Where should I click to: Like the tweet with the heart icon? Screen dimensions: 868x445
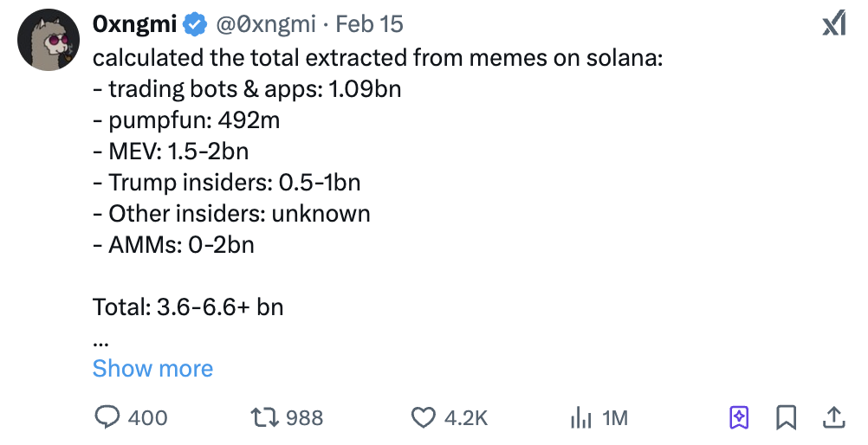point(423,418)
